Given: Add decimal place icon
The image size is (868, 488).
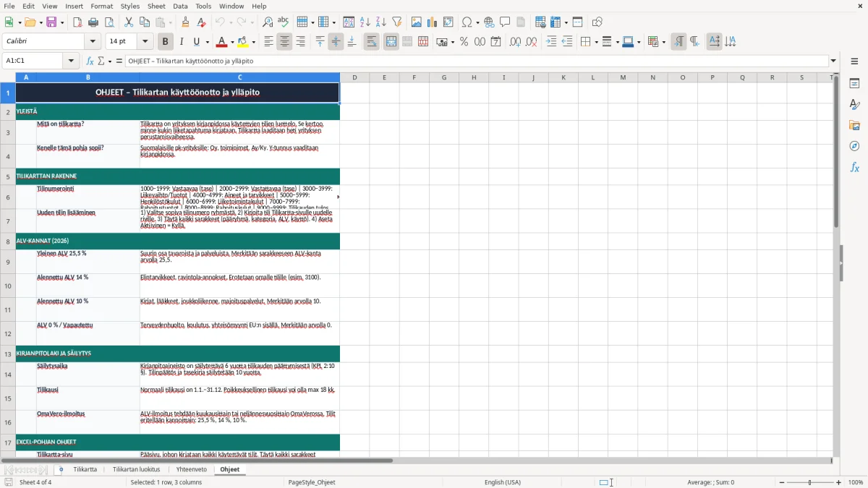Looking at the screenshot, I should click(515, 42).
